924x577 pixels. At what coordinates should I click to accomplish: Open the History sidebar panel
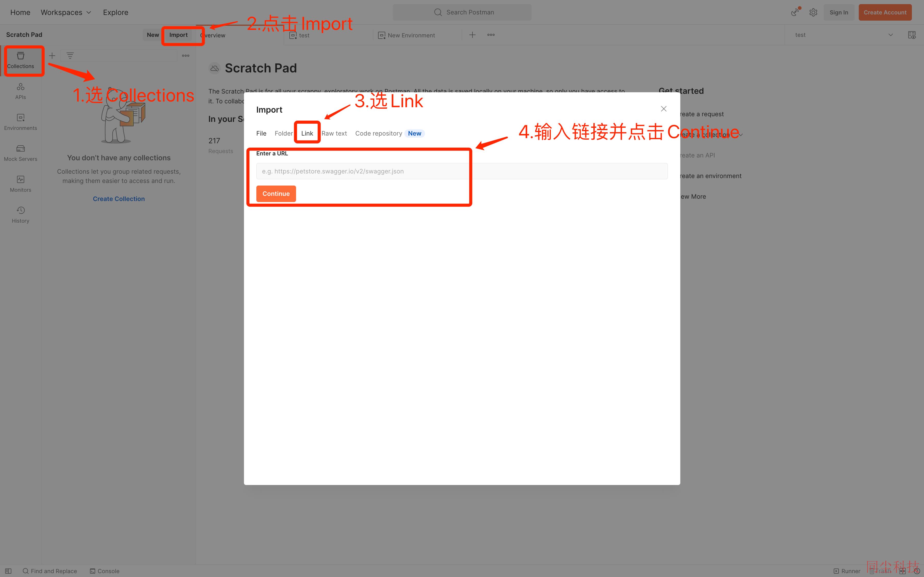click(x=21, y=215)
